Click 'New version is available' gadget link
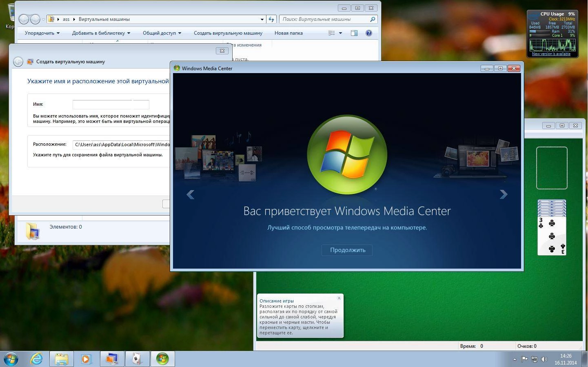The image size is (588, 367). point(551,54)
